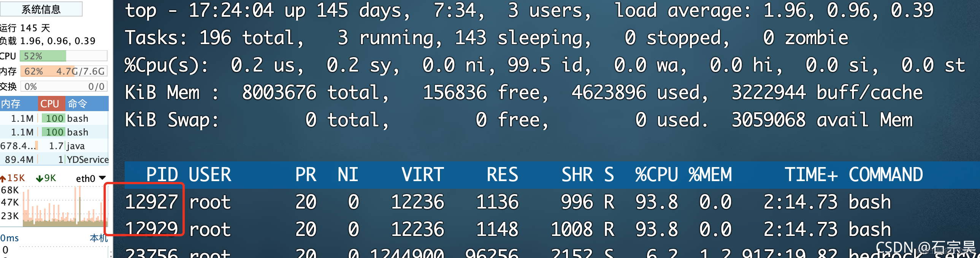Click the download speed 9K indicator
Image resolution: width=980 pixels, height=258 pixels.
point(46,178)
